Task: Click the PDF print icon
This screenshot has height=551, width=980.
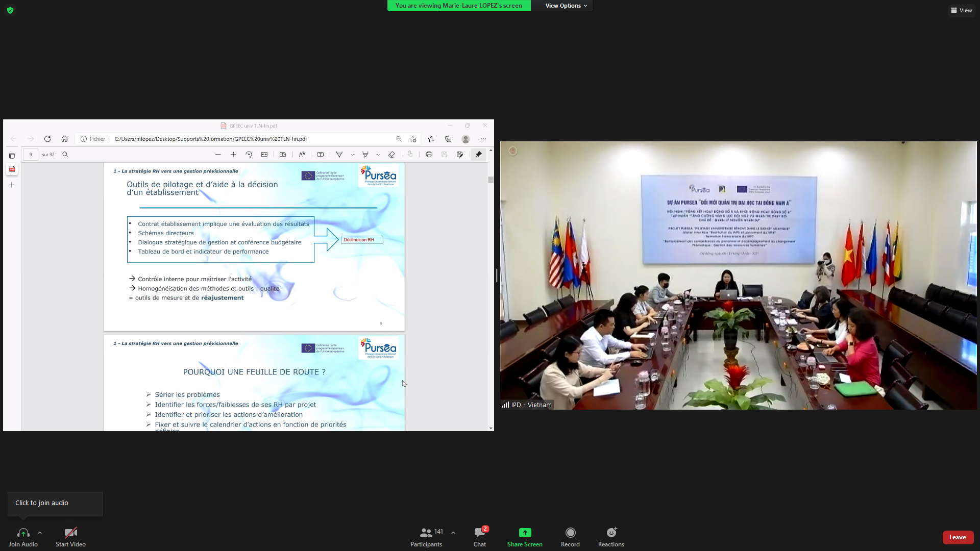Action: pos(429,155)
